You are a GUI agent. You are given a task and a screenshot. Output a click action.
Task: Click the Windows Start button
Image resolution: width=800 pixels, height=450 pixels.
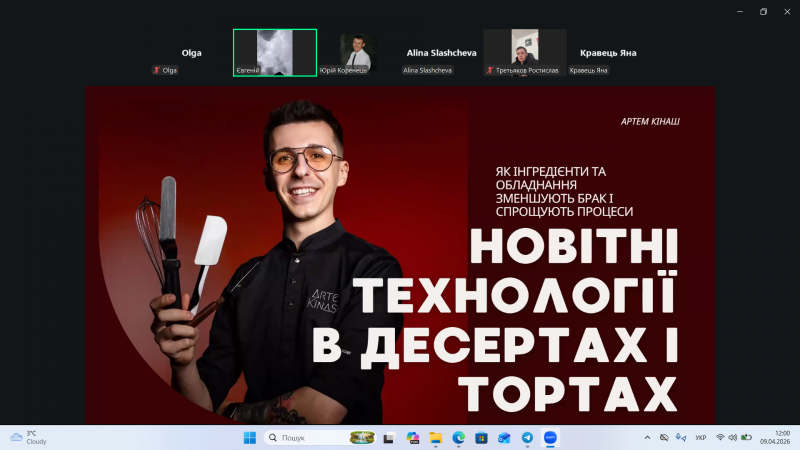[x=250, y=438]
